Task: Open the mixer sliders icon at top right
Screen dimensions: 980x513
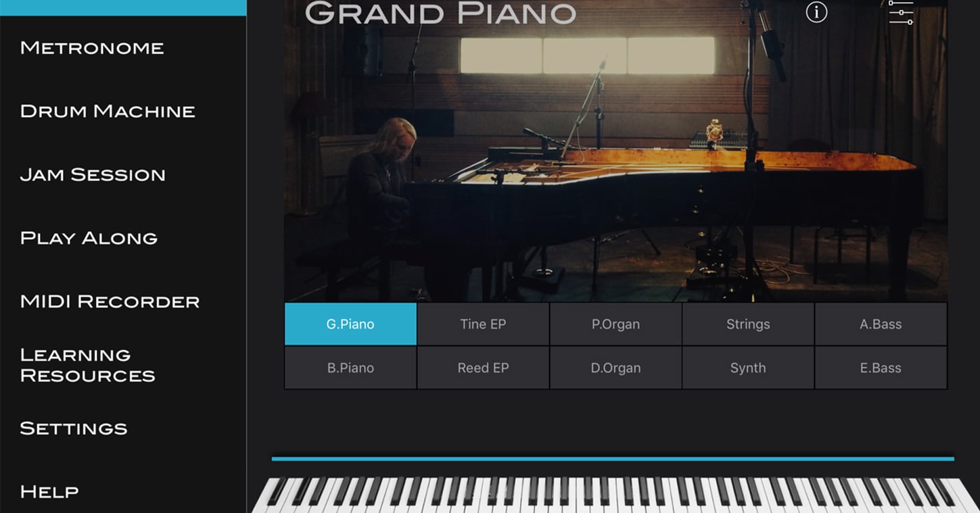Action: tap(901, 13)
